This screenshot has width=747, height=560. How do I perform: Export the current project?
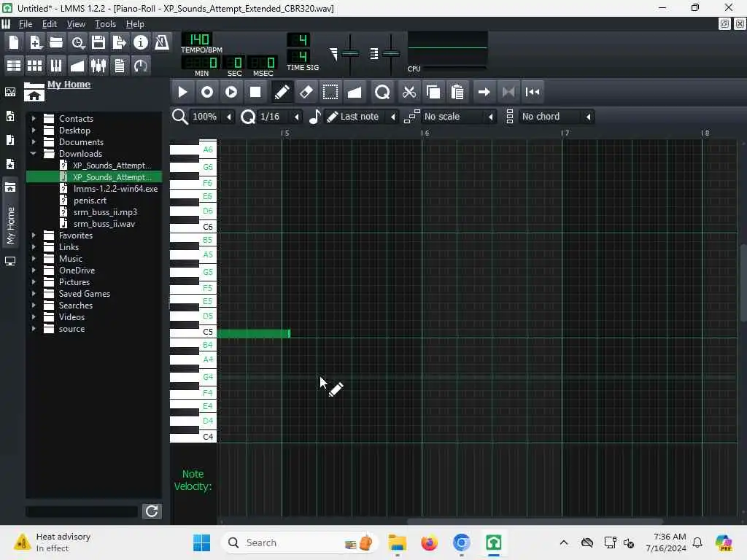pos(119,42)
